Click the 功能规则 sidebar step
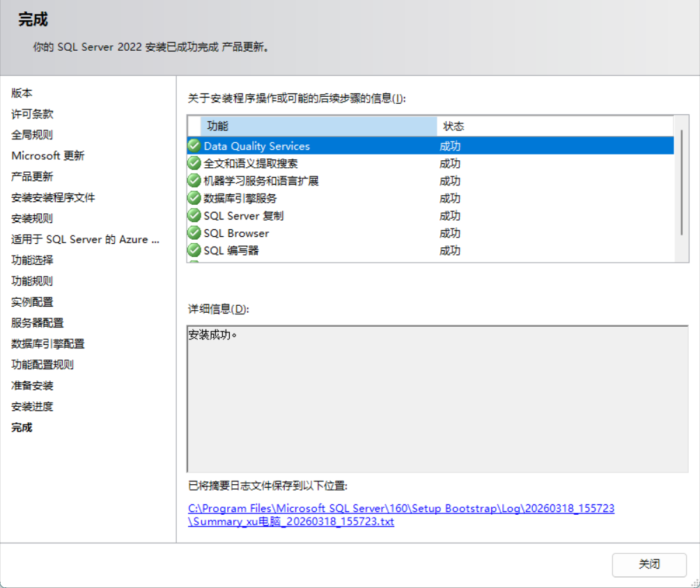 (32, 281)
